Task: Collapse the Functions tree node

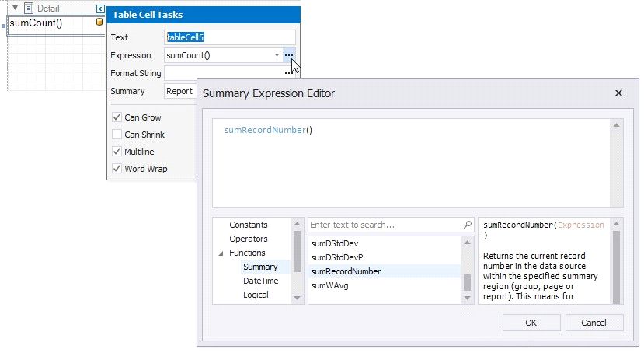Action: click(221, 253)
